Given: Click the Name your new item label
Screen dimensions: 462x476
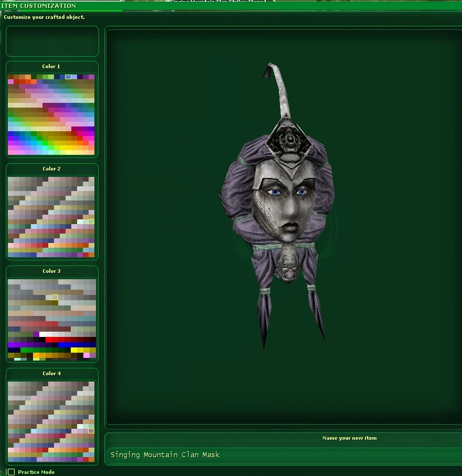Looking at the screenshot, I should (x=349, y=438).
